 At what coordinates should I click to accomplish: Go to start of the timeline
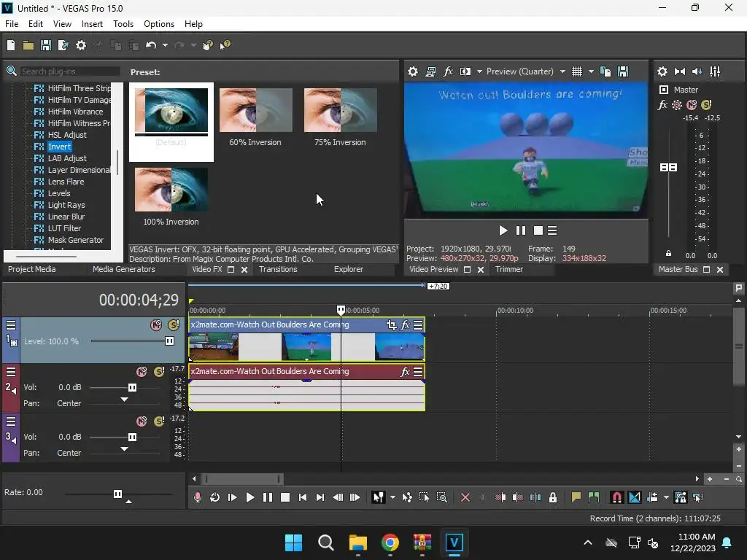point(303,497)
